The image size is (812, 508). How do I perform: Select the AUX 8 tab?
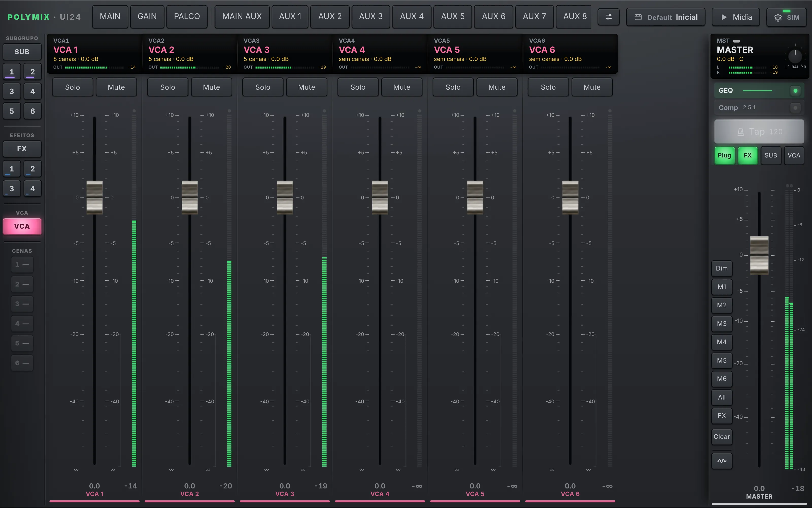[574, 17]
